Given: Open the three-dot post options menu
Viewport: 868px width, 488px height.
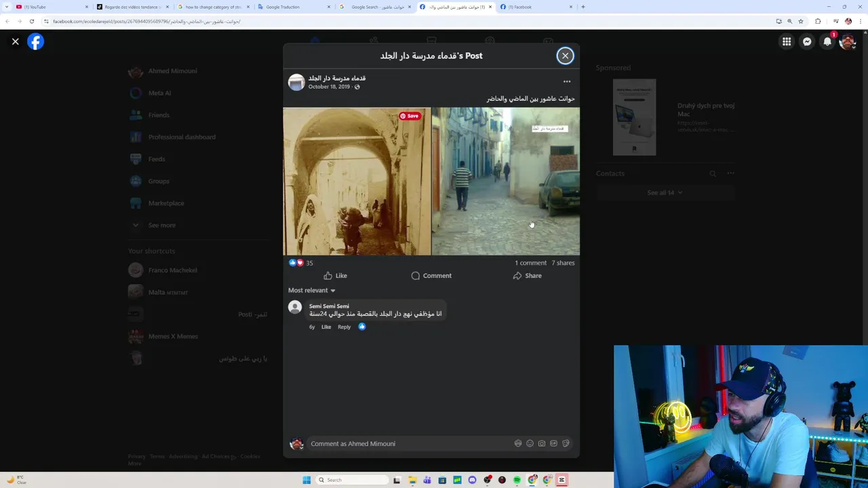Looking at the screenshot, I should (x=567, y=81).
